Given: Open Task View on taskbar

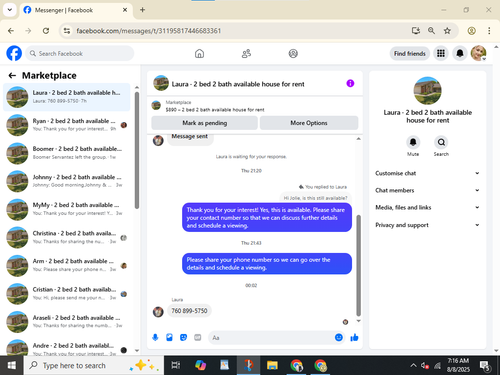Looking at the screenshot, I should coord(176,365).
